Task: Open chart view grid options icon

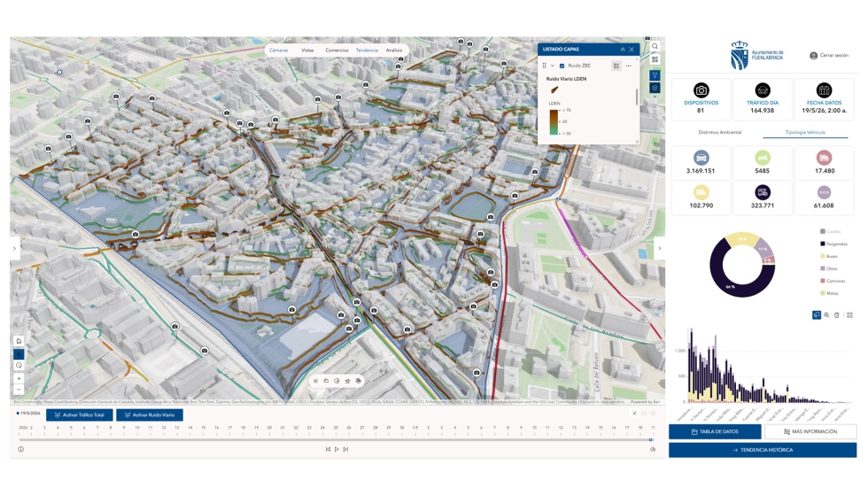Action: point(849,315)
